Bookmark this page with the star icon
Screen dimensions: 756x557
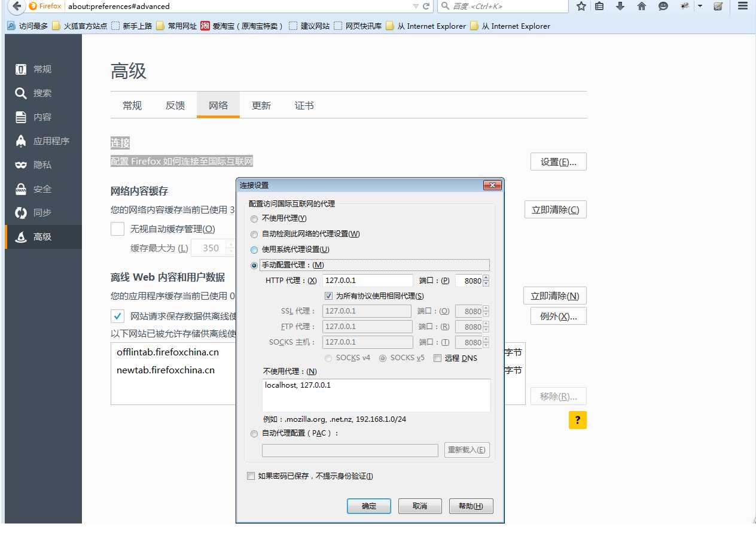581,6
